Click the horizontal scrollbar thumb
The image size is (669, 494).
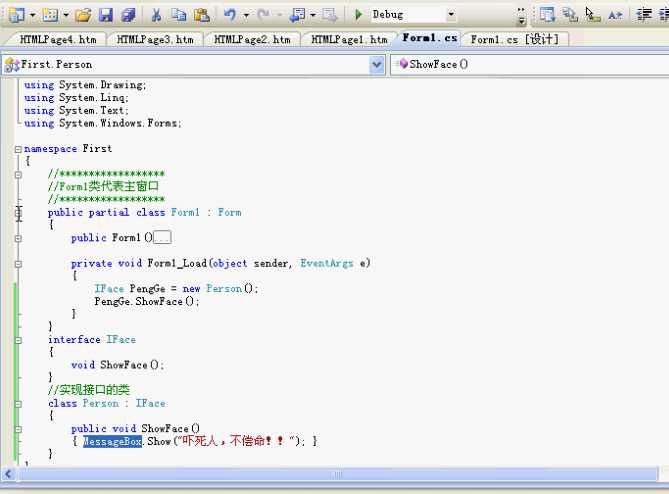tap(337, 474)
